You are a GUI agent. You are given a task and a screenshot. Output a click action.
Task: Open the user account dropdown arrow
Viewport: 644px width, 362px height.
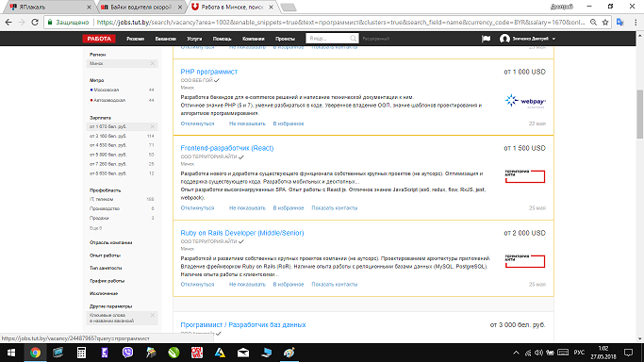(x=553, y=39)
